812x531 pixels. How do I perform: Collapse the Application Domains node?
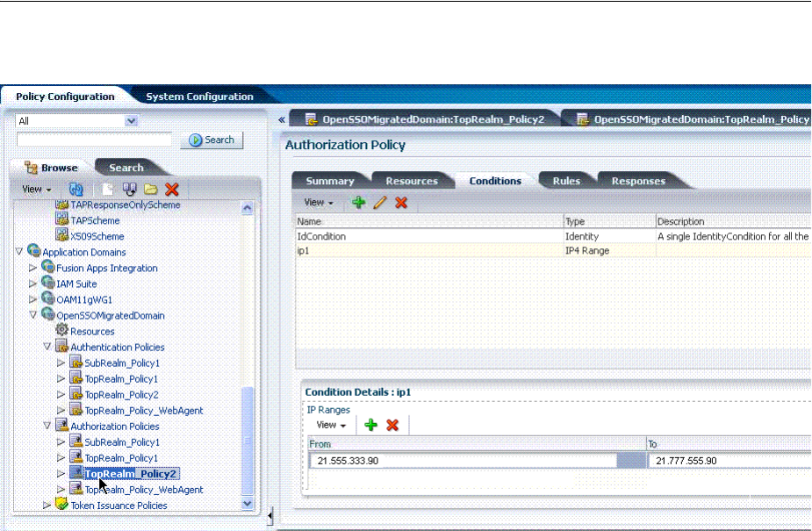tap(19, 252)
